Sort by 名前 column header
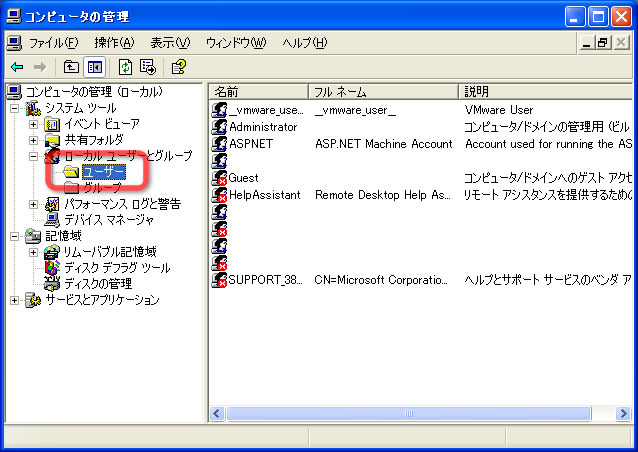 [259, 92]
